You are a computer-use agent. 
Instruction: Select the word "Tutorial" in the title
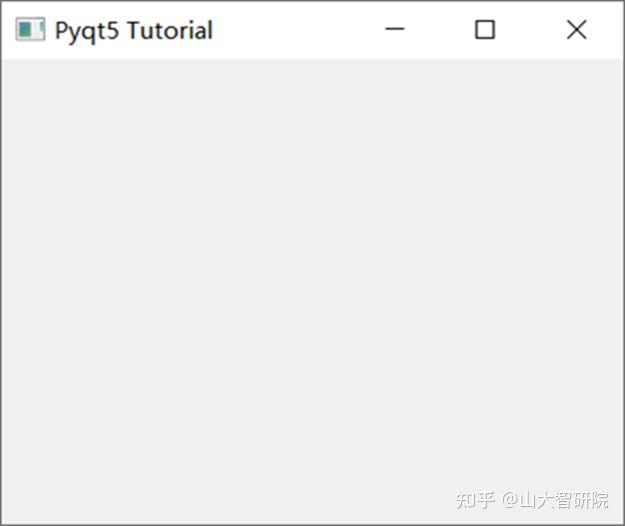coord(170,30)
